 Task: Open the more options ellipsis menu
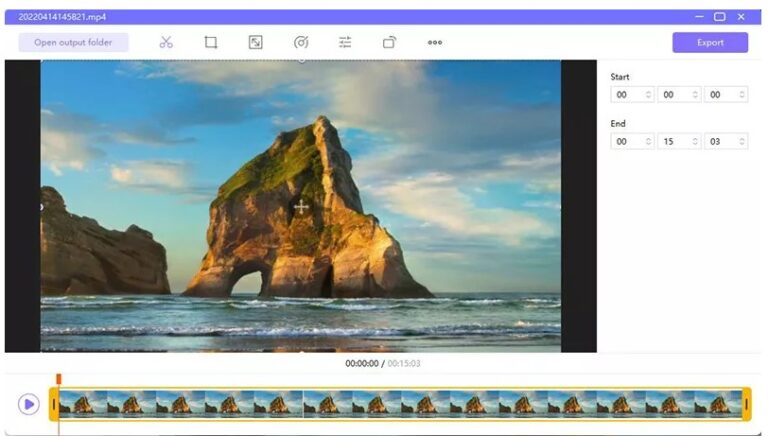(x=435, y=42)
